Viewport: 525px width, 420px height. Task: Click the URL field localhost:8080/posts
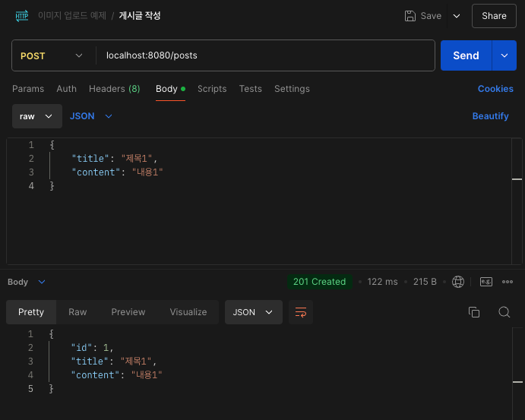pos(265,55)
